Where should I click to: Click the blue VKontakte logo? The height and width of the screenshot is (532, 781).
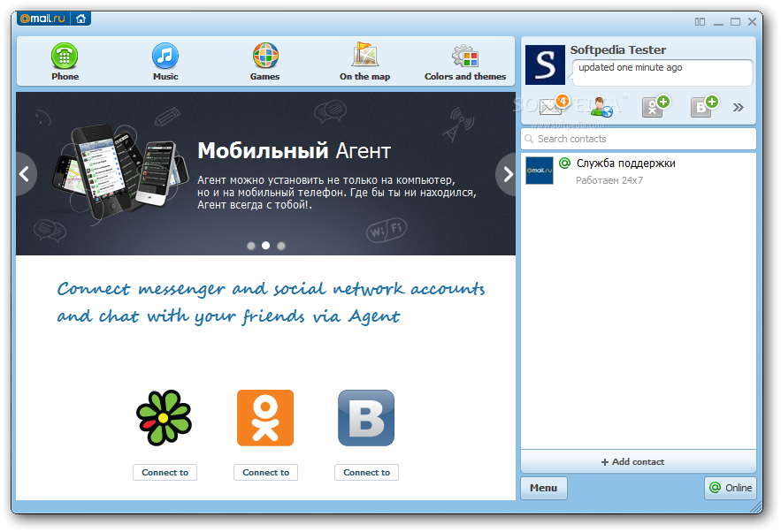[366, 417]
